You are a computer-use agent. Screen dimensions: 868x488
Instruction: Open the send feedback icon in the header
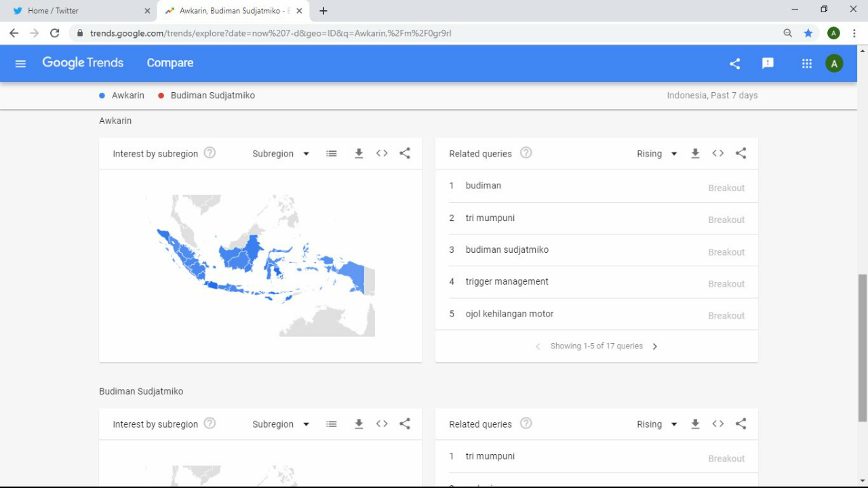tap(768, 63)
